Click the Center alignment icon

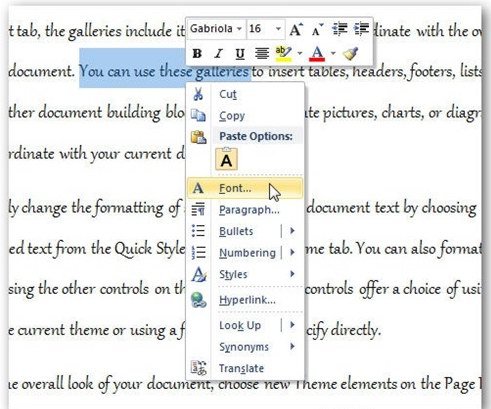[262, 53]
